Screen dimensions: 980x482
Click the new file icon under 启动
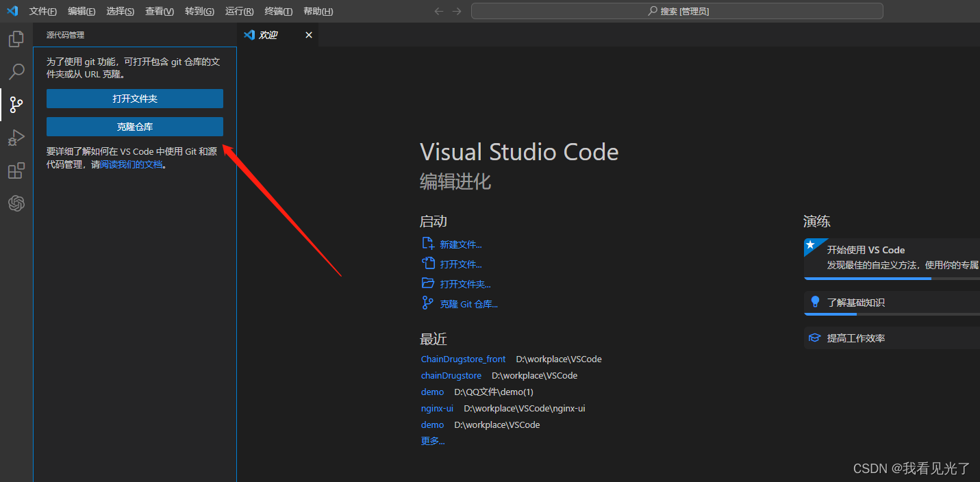pos(428,244)
